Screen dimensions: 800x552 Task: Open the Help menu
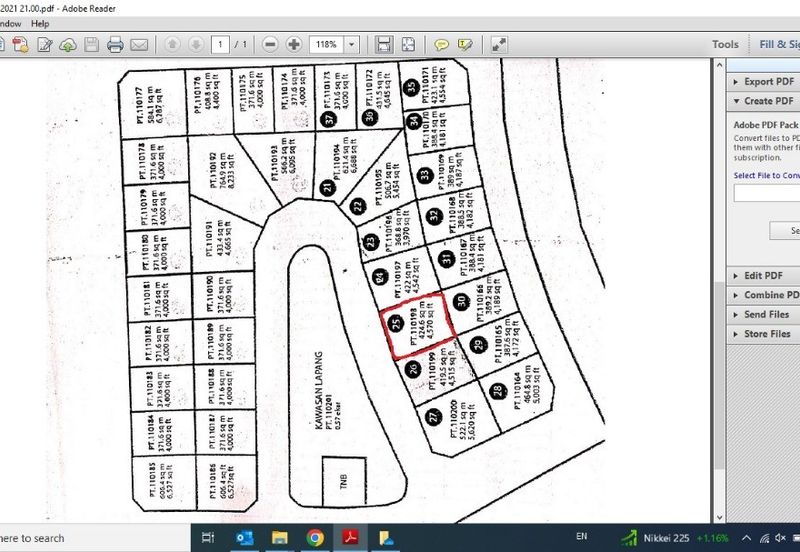[x=40, y=22]
